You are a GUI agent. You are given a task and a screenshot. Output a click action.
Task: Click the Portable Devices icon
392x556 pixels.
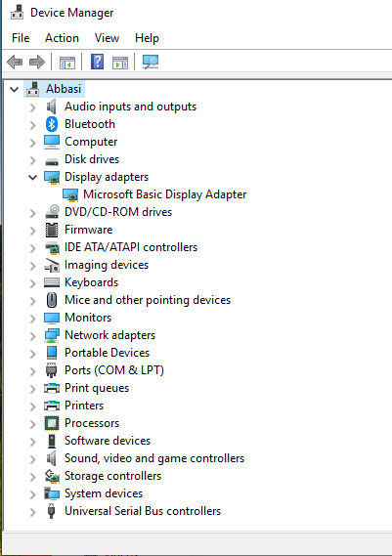pos(52,353)
